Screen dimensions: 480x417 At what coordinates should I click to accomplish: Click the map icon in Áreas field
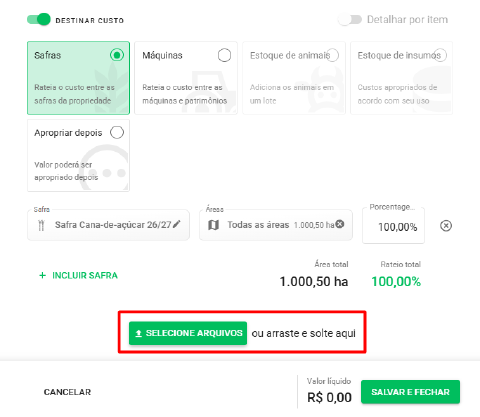[213, 225]
